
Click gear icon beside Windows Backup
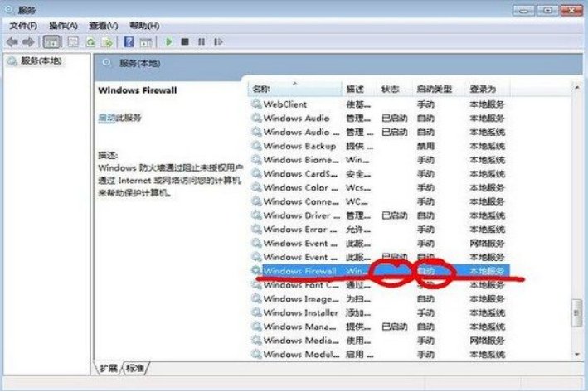point(256,146)
